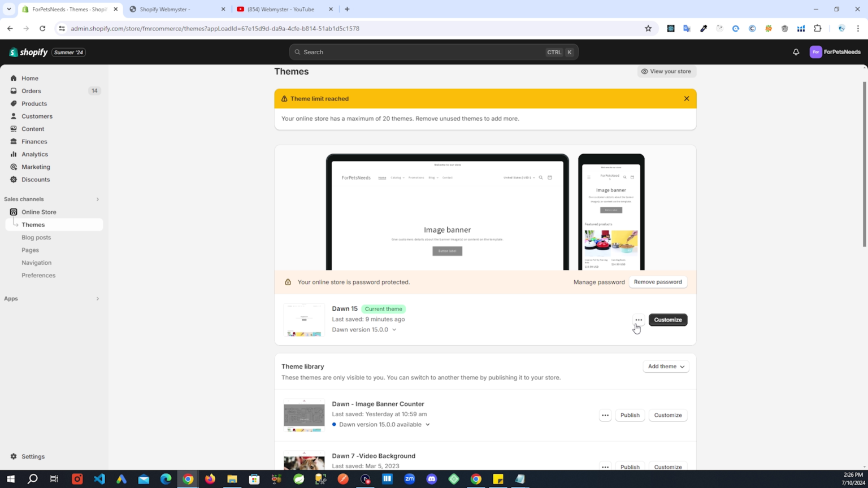Viewport: 868px width, 488px height.
Task: Bookmark this page star icon
Action: click(x=648, y=28)
